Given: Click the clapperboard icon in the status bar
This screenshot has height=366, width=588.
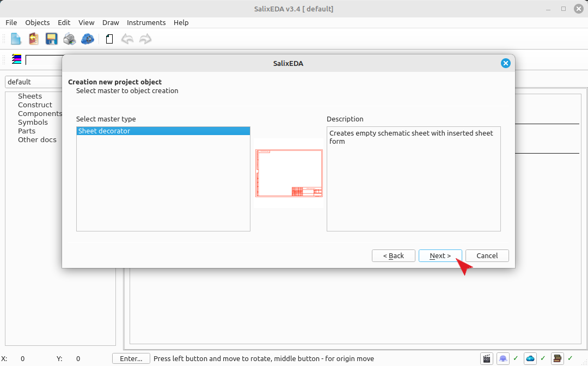Looking at the screenshot, I should click(487, 359).
